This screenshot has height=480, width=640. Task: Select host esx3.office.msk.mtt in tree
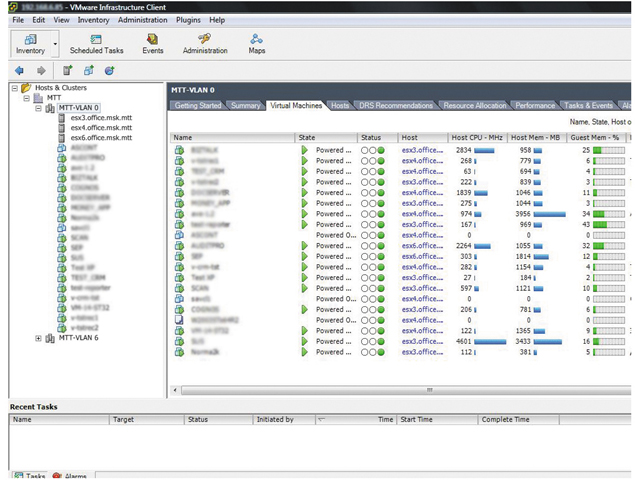pyautogui.click(x=101, y=118)
